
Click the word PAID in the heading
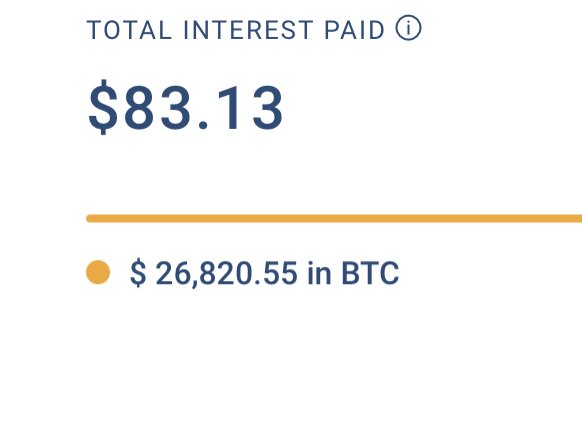pyautogui.click(x=355, y=30)
